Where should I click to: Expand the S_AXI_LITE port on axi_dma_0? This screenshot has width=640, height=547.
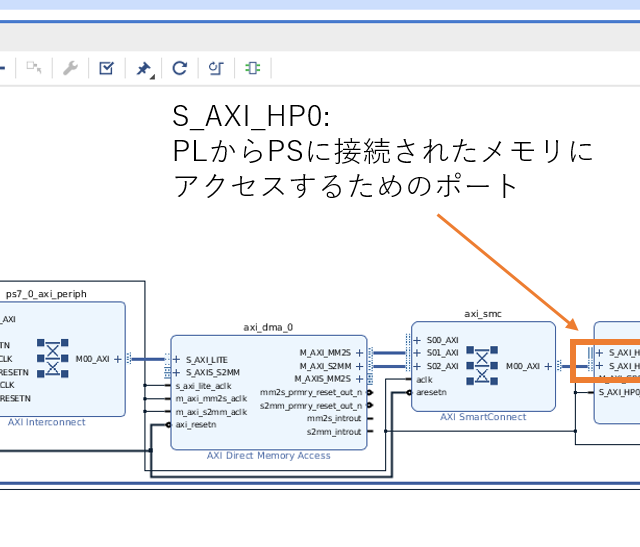point(177,360)
